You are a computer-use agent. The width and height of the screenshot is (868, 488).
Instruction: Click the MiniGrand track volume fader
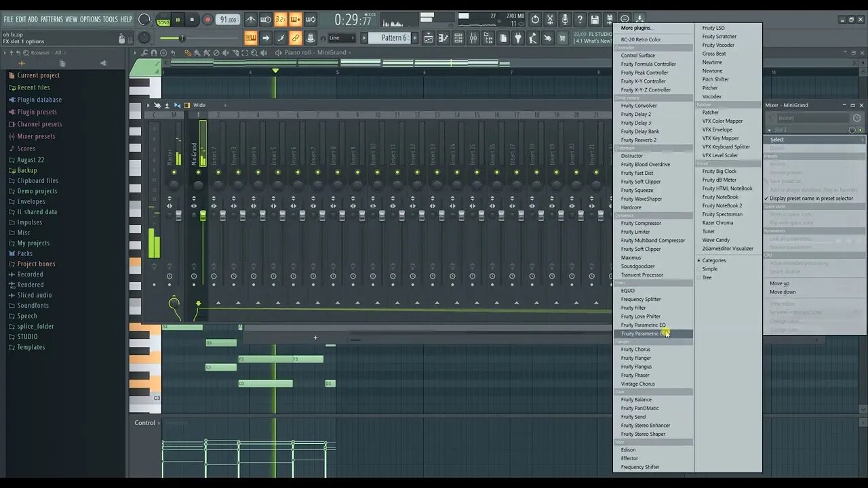(x=203, y=216)
